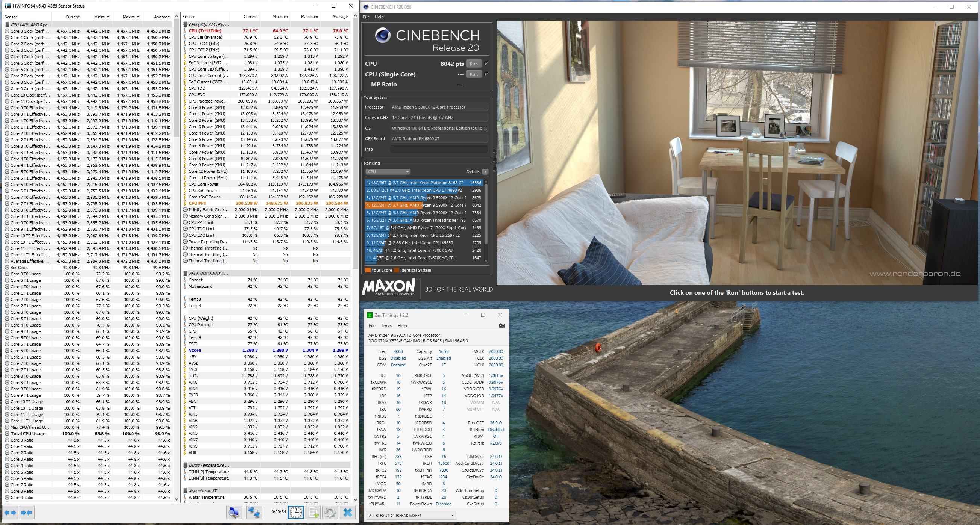Click the Vcore row in HWiNFO
This screenshot has width=980, height=525.
click(266, 350)
